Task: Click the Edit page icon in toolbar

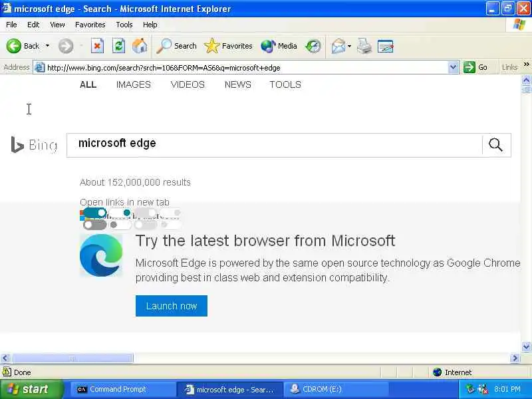Action: [386, 46]
